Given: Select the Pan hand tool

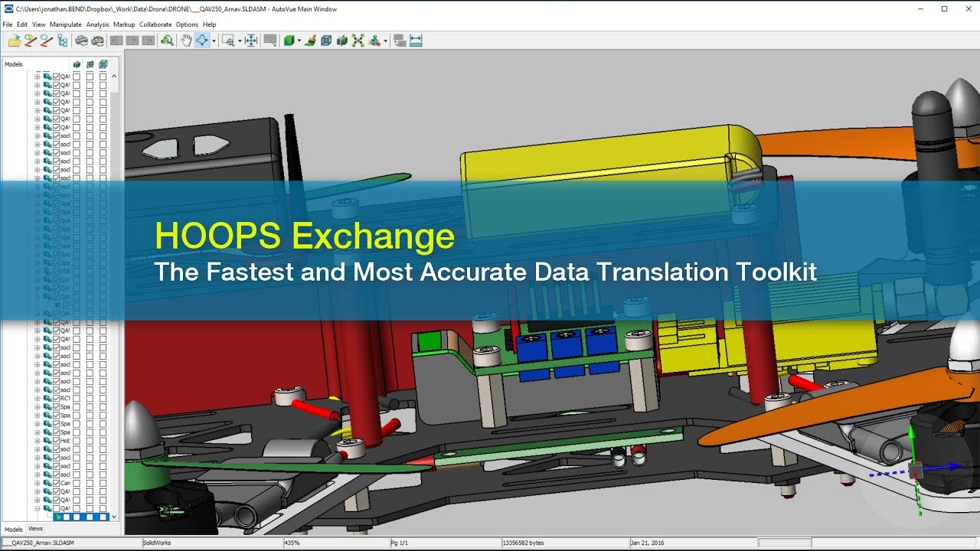Looking at the screenshot, I should [x=186, y=41].
